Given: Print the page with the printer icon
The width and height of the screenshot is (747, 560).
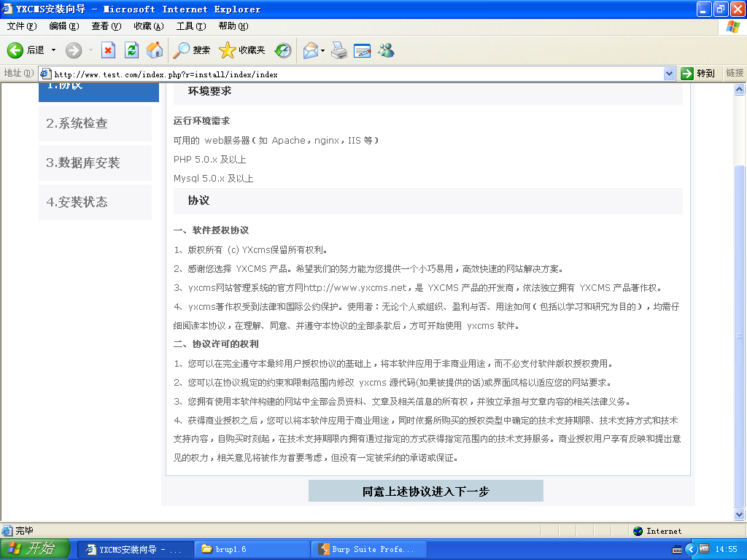Looking at the screenshot, I should 339,50.
